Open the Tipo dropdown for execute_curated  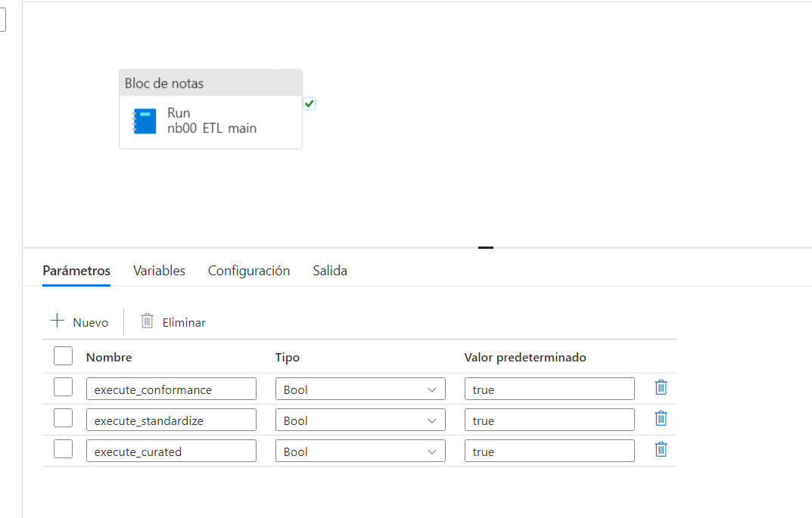(359, 451)
